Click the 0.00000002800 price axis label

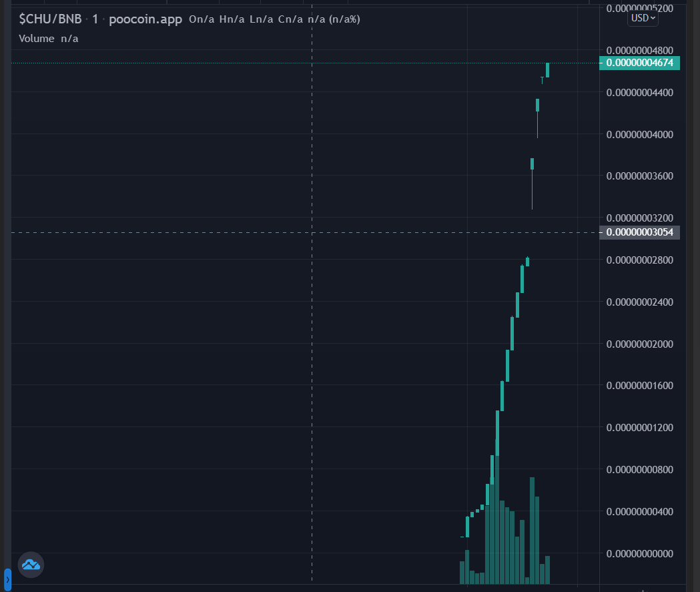[x=639, y=260]
